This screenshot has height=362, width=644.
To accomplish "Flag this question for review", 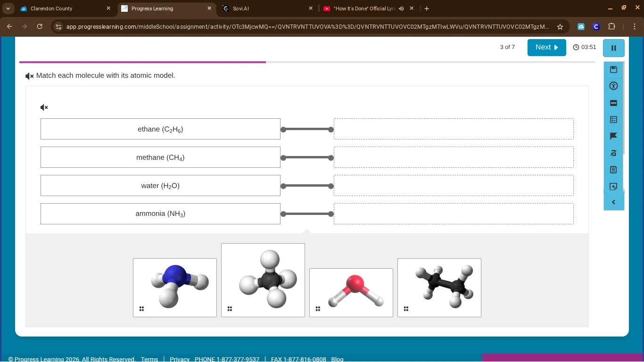I will (x=613, y=136).
